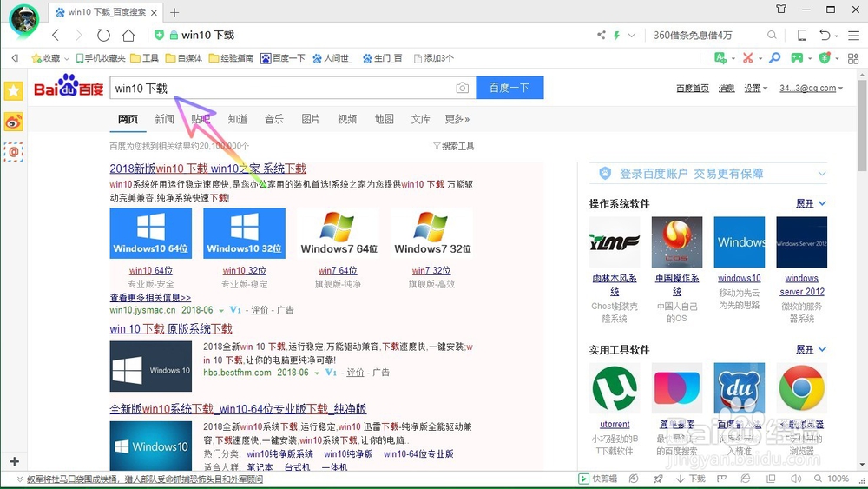Click the camera image search icon
This screenshot has width=868, height=489.
point(463,88)
